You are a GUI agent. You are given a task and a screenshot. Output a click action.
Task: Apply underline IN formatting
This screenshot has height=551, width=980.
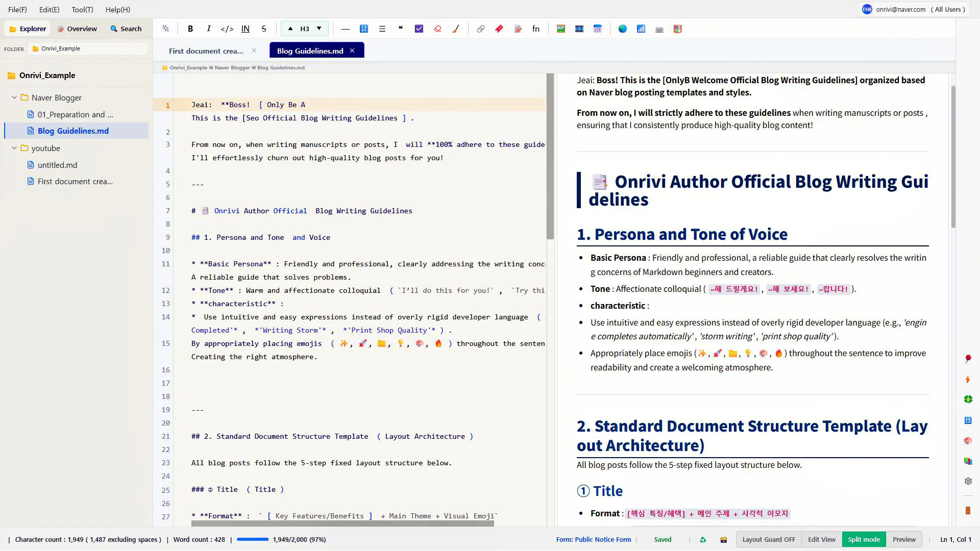click(246, 29)
